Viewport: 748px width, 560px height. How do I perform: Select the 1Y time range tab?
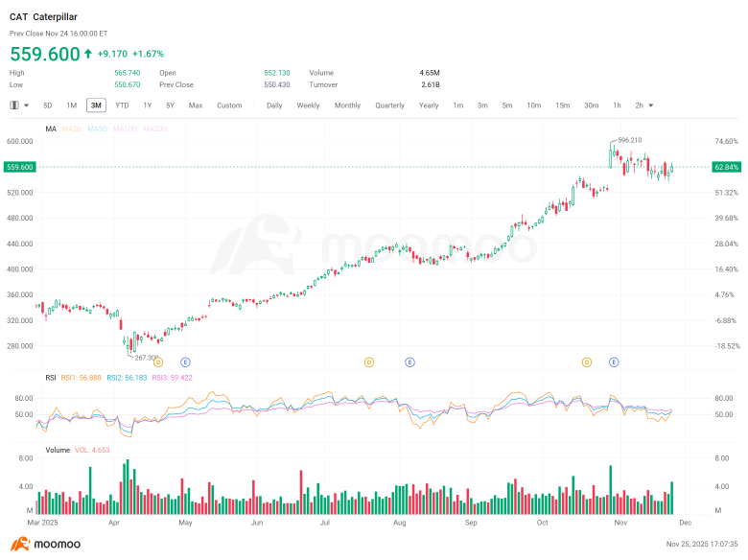(148, 105)
